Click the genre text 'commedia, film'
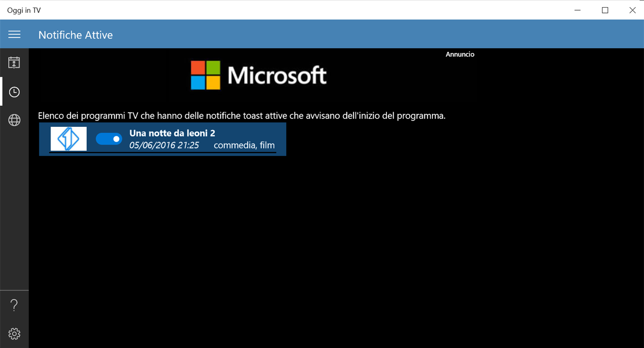Image resolution: width=644 pixels, height=348 pixels. pyautogui.click(x=244, y=145)
